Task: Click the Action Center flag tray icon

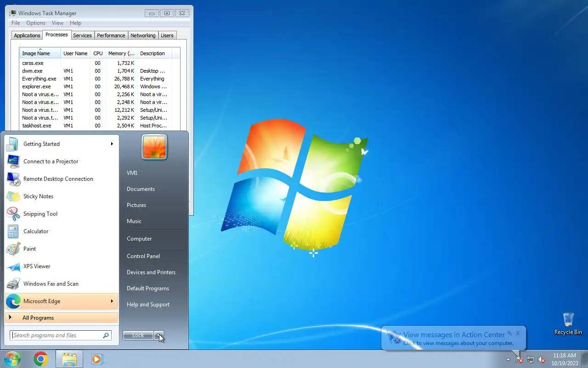Action: pos(519,360)
